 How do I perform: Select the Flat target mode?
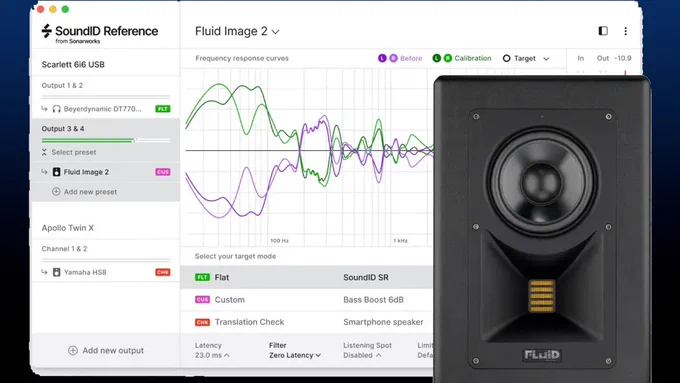(307, 277)
